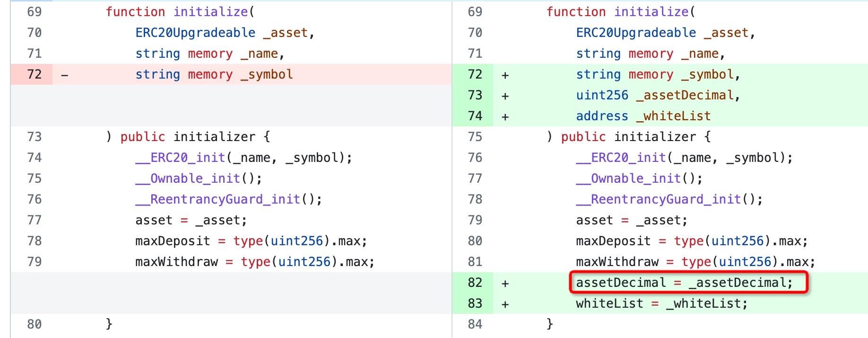Click the added uint256 _assetDecimal parameter
Image resolution: width=868 pixels, height=338 pixels.
pyautogui.click(x=658, y=95)
